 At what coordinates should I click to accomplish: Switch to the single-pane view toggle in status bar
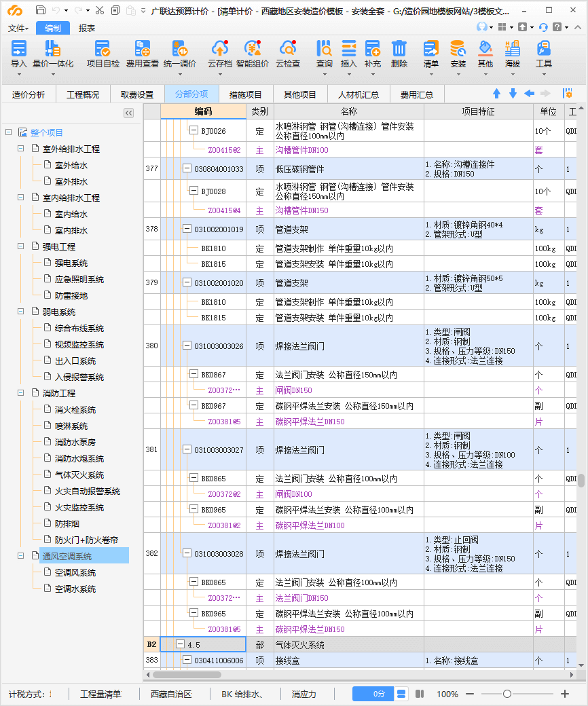401,694
